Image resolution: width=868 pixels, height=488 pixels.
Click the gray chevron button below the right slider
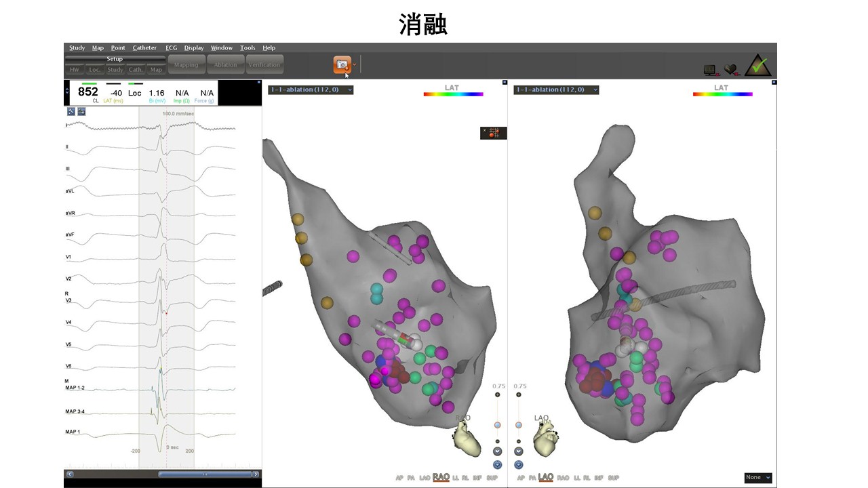519,451
